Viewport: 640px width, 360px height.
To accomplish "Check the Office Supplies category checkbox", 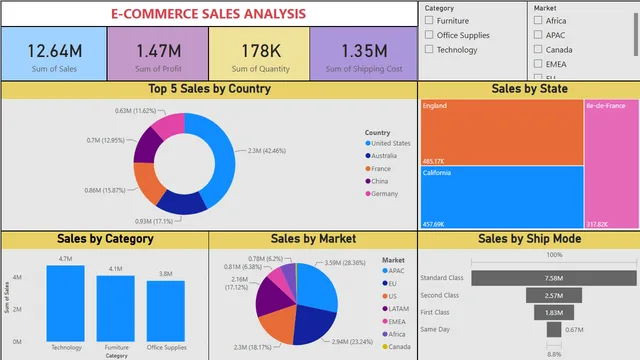I will (x=429, y=35).
